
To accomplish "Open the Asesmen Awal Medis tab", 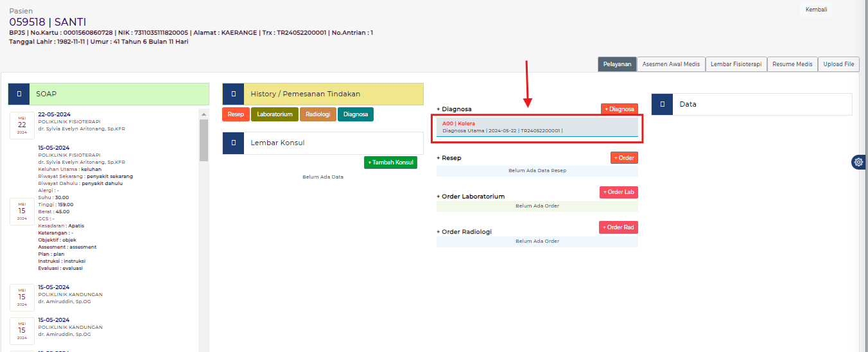I will (671, 64).
